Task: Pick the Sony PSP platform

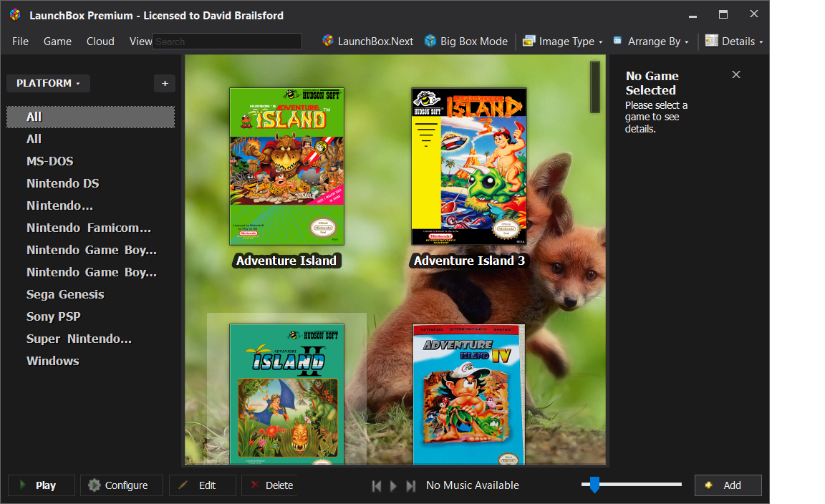Action: [x=54, y=316]
